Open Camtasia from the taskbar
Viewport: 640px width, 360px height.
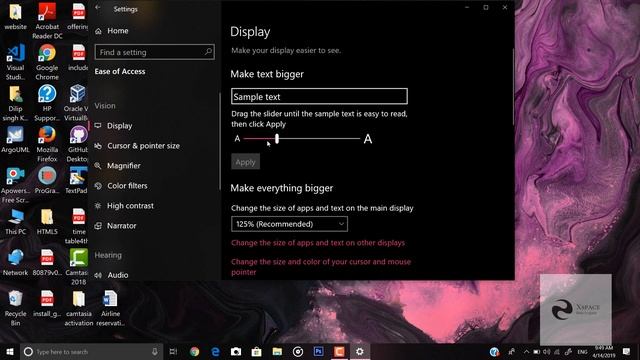point(339,351)
